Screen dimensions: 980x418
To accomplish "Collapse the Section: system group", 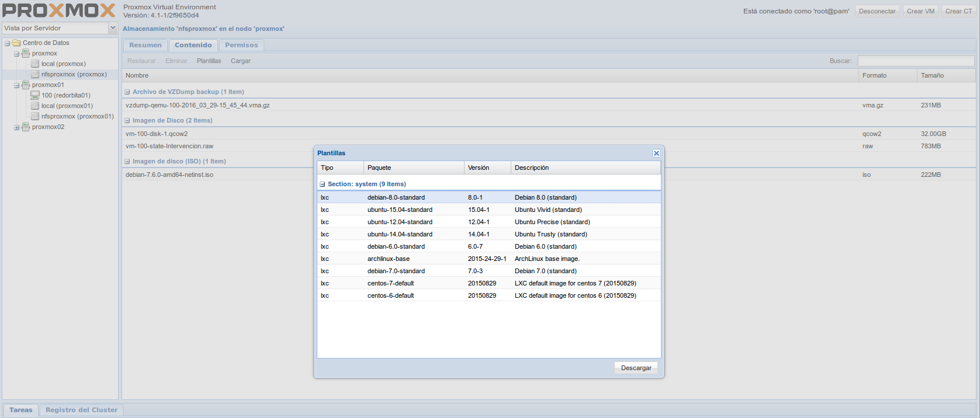I will [322, 184].
